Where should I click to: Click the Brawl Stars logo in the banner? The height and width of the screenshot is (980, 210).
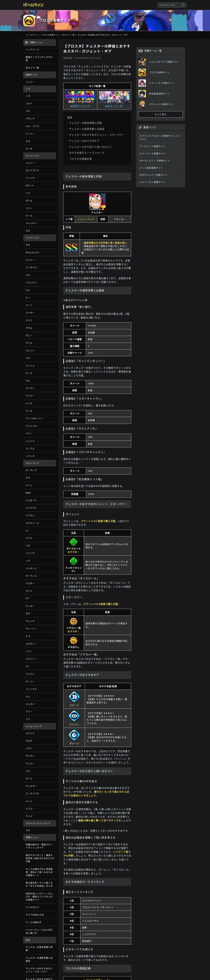29,21
